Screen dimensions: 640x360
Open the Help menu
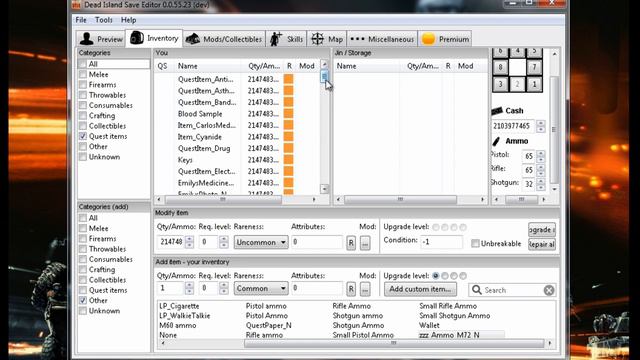[128, 20]
